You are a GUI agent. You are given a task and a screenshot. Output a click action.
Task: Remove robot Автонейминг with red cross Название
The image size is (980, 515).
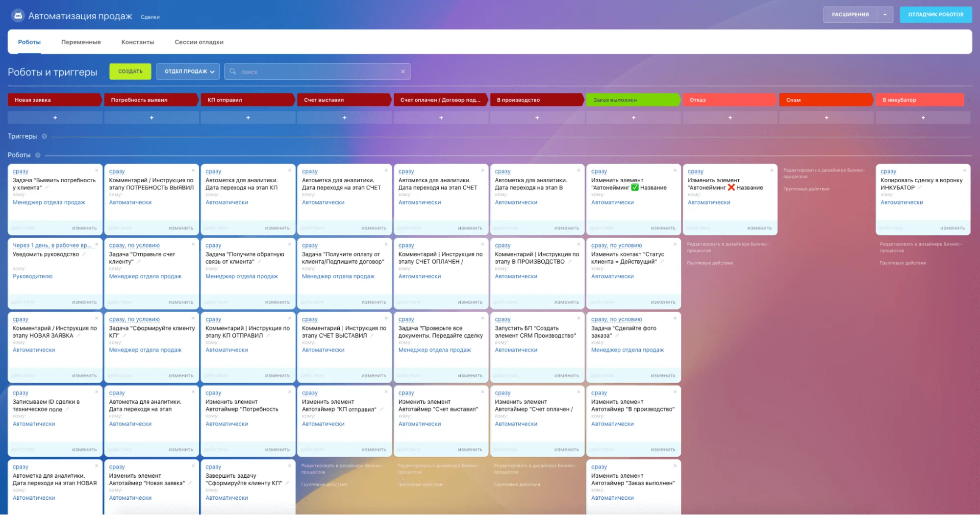point(772,171)
